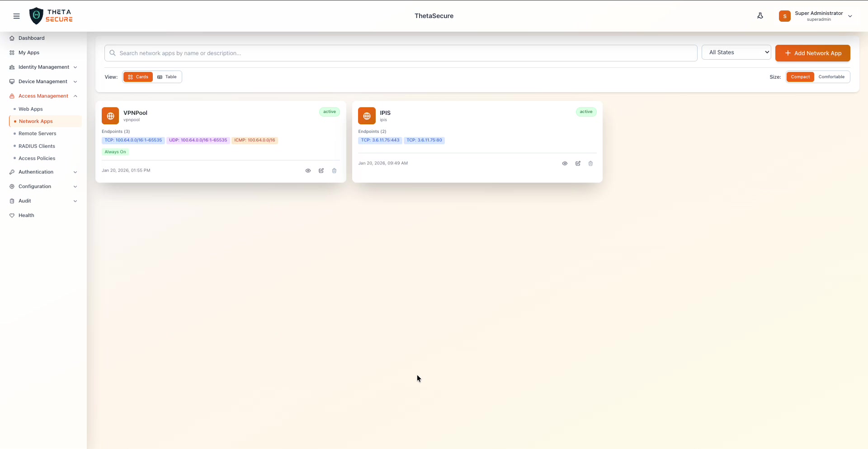Open notifications via the bell icon
Viewport: 868px width, 449px height.
760,15
